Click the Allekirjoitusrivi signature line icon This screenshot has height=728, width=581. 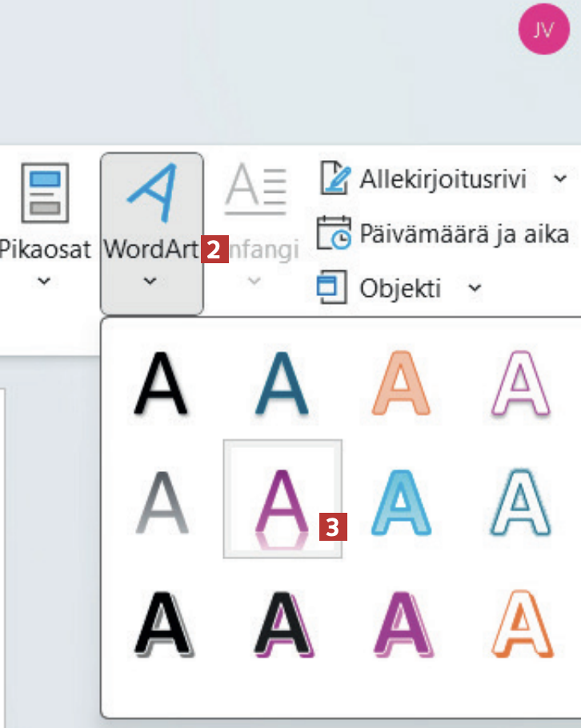pyautogui.click(x=335, y=178)
